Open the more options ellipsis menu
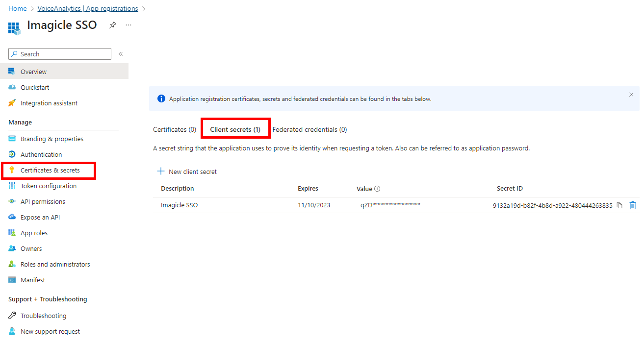The image size is (644, 344). point(129,25)
